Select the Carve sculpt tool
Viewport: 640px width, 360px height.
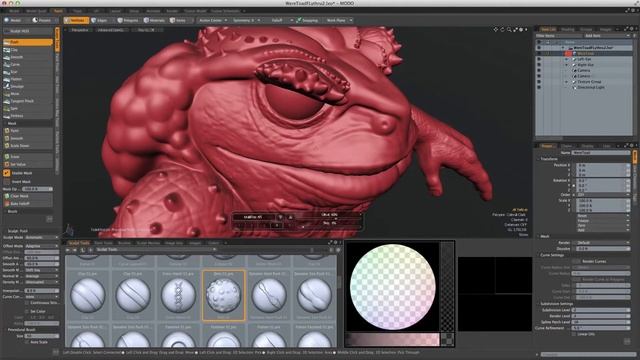(x=28, y=64)
